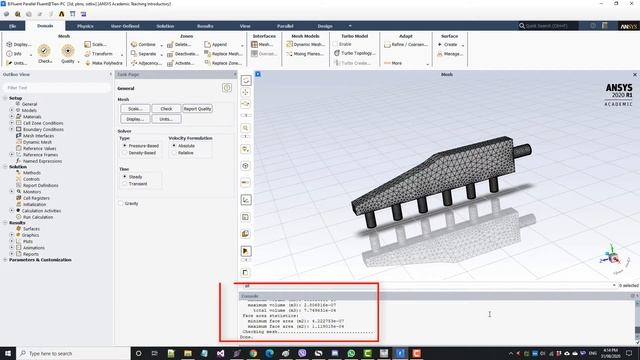Screen dimensions: 640x360
Task: Open Units in the Mesh ribbon group
Action: 16,63
